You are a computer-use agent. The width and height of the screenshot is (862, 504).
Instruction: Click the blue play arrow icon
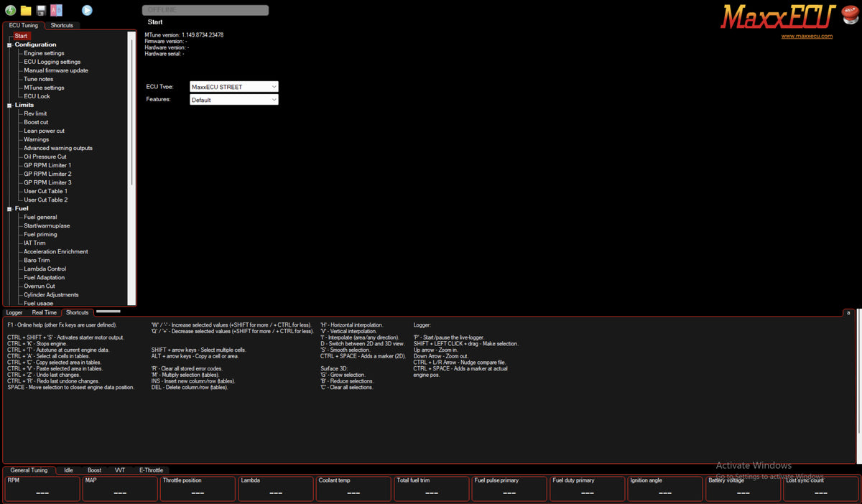tap(87, 10)
